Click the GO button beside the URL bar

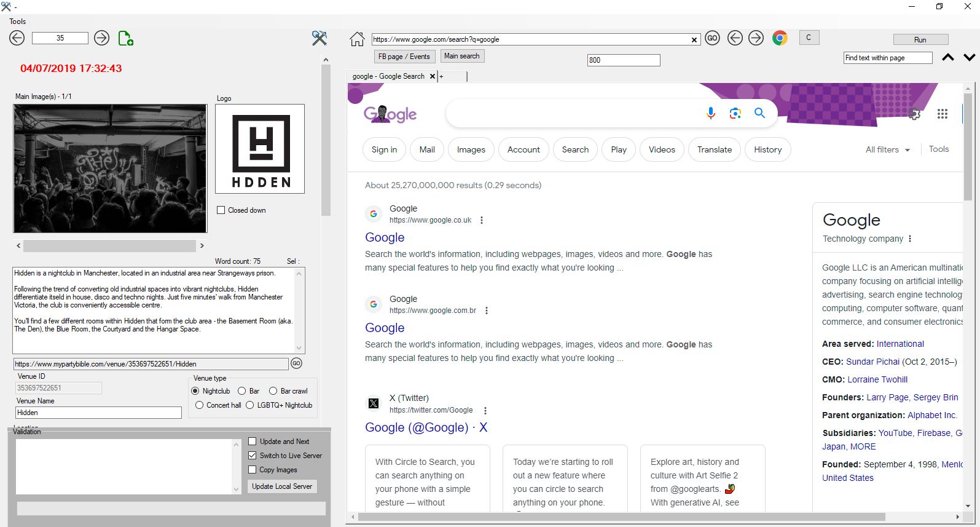[x=712, y=38]
